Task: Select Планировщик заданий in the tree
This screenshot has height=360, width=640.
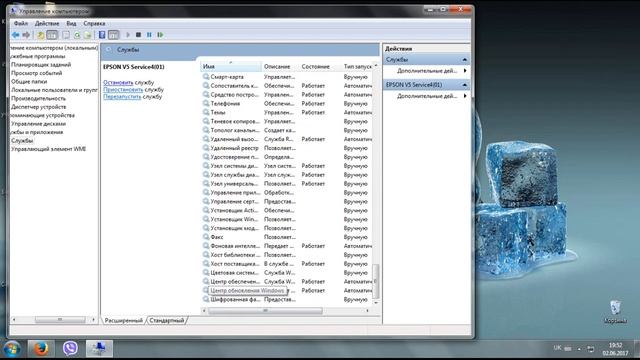Action: 41,64
